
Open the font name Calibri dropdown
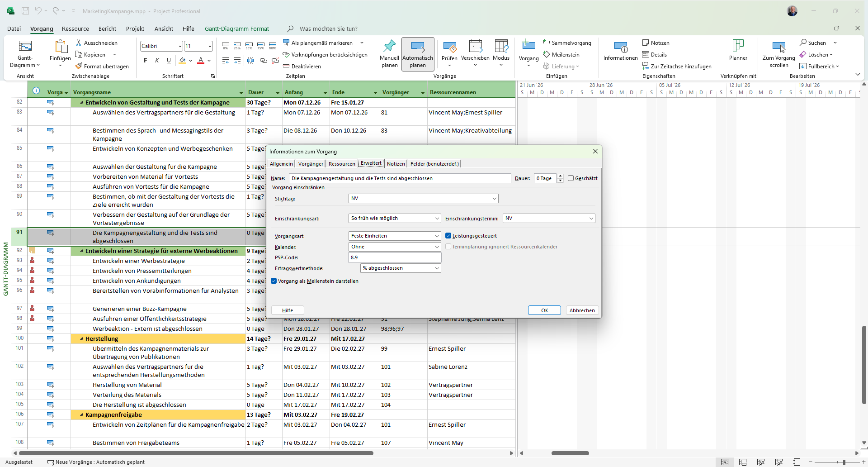[180, 46]
